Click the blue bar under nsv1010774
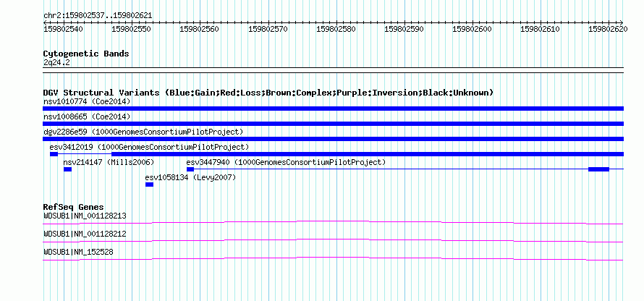 [333, 109]
